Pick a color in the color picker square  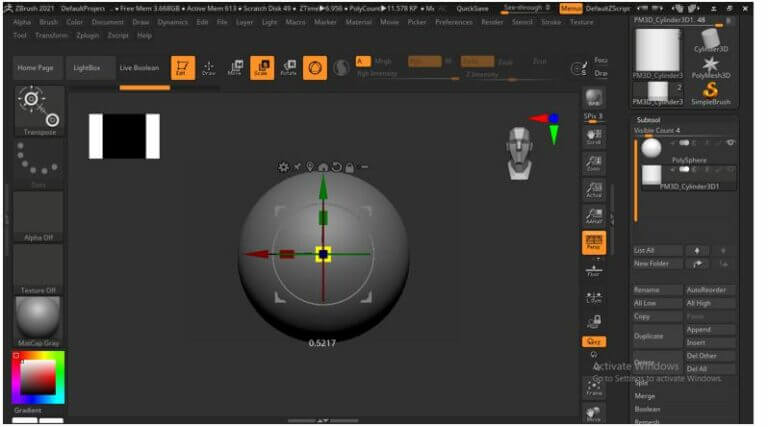tap(38, 378)
